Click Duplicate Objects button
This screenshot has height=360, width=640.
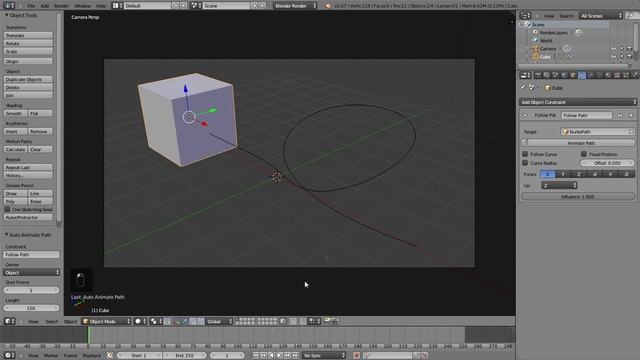point(28,79)
